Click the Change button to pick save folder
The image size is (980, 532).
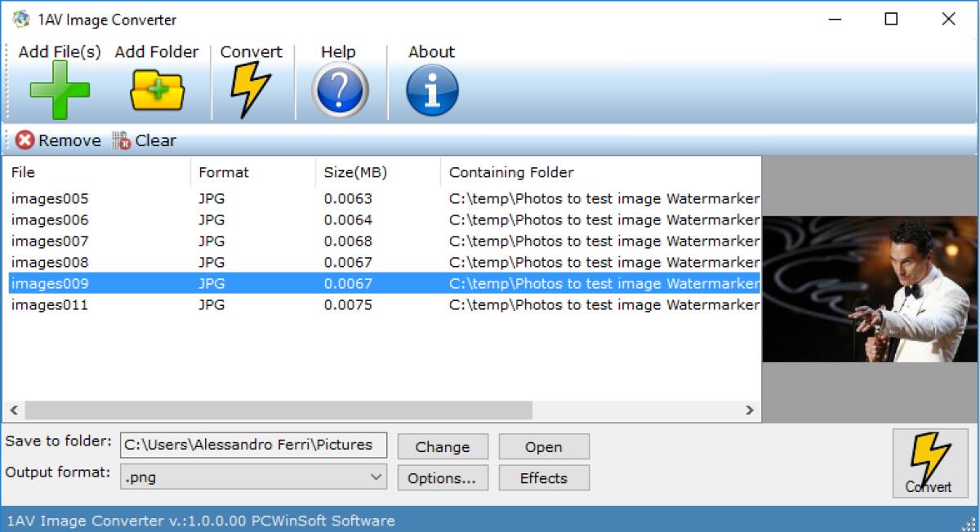pos(442,446)
